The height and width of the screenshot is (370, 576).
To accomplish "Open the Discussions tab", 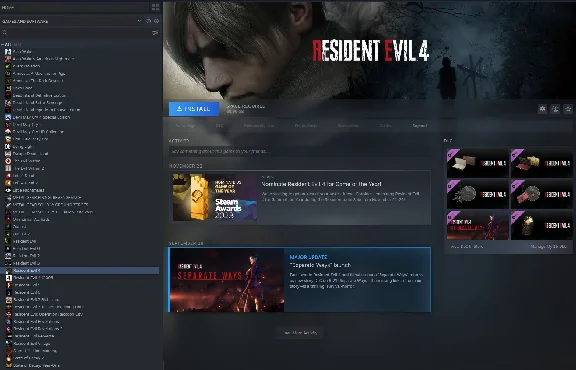I will pyautogui.click(x=348, y=126).
